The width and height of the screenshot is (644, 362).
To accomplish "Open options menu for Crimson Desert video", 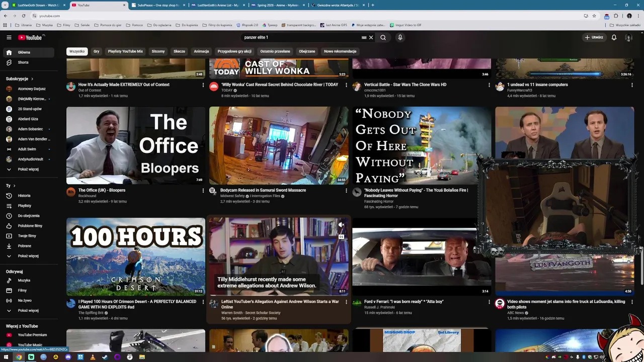I will [x=203, y=302].
